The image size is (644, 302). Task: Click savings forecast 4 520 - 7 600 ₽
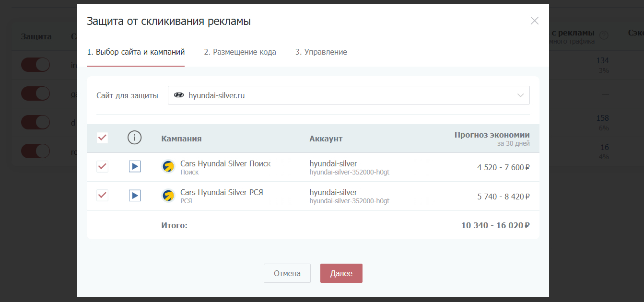pos(503,167)
